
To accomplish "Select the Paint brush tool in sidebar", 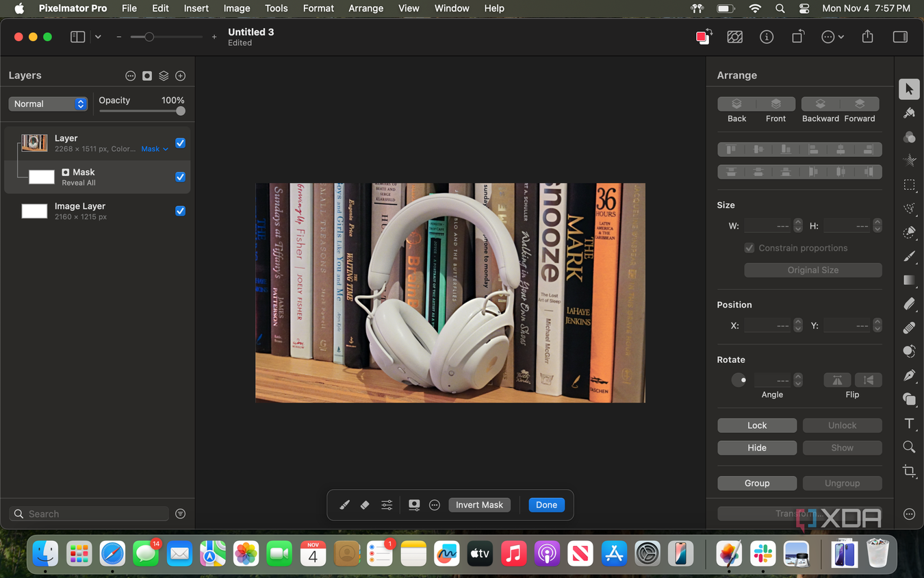I will point(909,256).
